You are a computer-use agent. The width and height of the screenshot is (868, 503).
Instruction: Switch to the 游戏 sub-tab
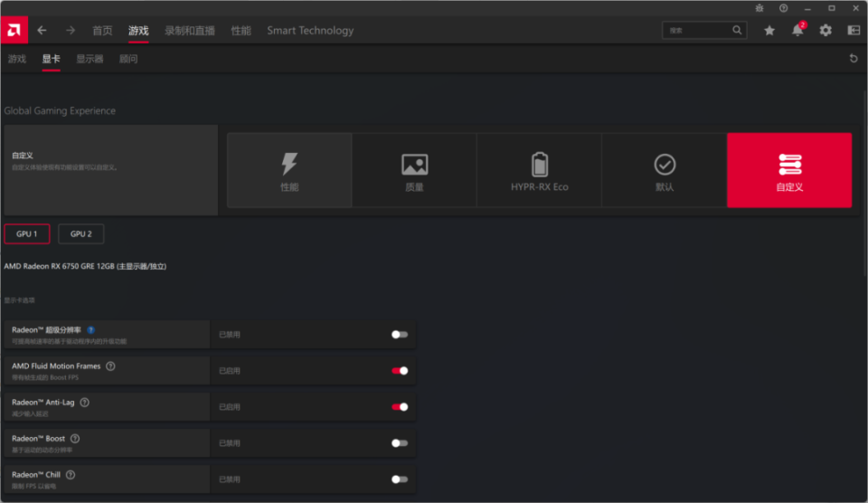click(x=17, y=59)
